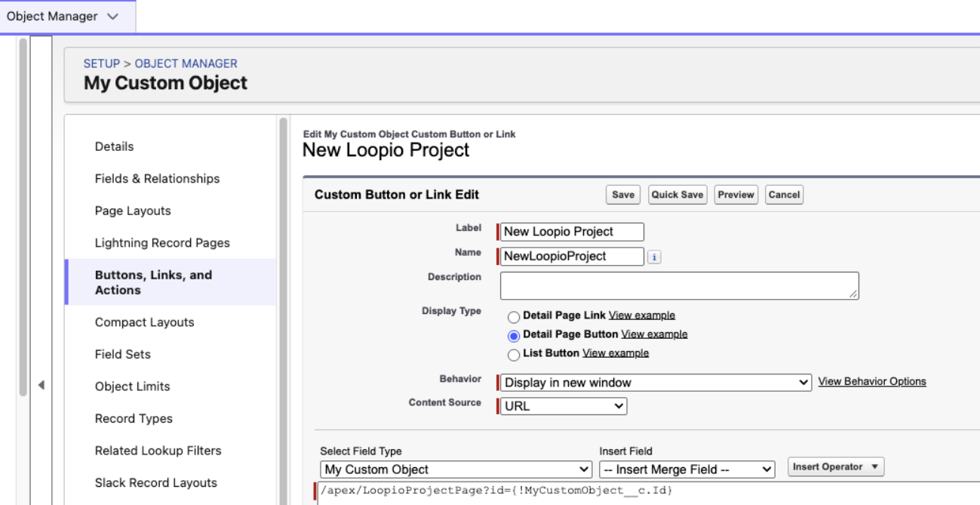The width and height of the screenshot is (980, 505).
Task: Click the Object Manager tab label
Action: (x=52, y=17)
